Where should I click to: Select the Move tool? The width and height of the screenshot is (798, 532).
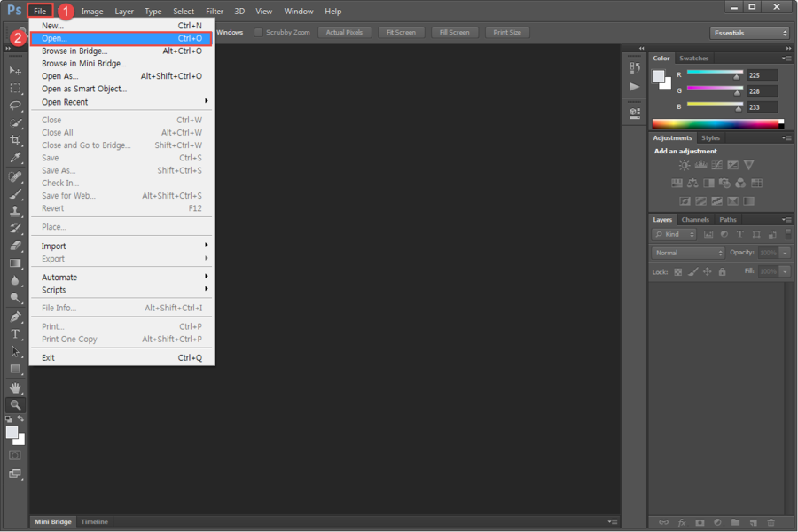[x=15, y=71]
